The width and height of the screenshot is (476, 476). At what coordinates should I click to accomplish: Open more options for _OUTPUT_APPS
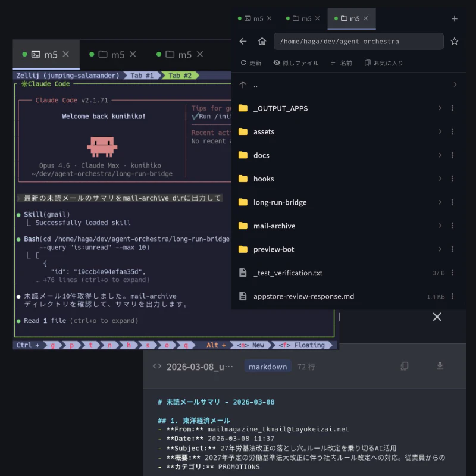(452, 108)
